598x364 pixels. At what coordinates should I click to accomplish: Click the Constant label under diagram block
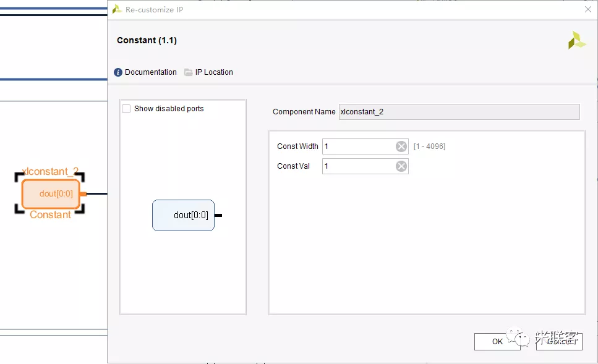[x=50, y=214]
